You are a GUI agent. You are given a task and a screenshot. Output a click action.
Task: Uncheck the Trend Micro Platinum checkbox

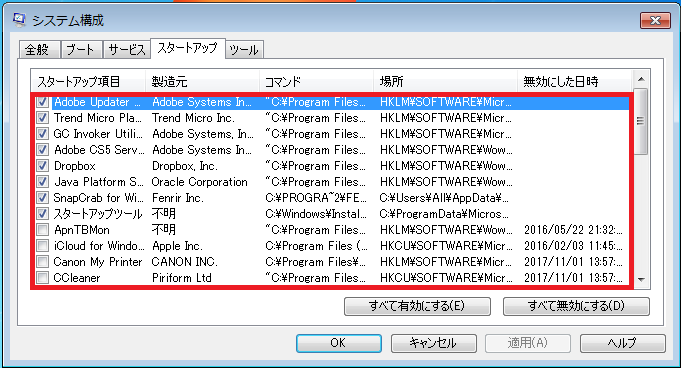[x=42, y=118]
